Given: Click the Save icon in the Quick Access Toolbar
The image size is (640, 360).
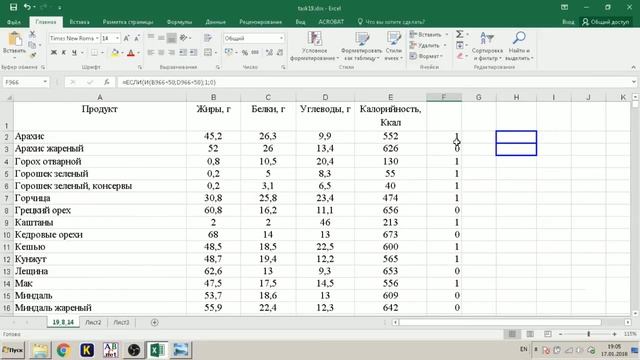Looking at the screenshot, I should pyautogui.click(x=13, y=7).
